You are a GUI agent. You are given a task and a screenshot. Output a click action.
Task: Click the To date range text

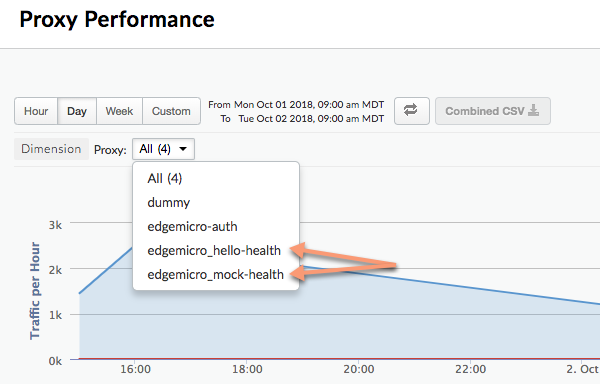click(x=302, y=119)
